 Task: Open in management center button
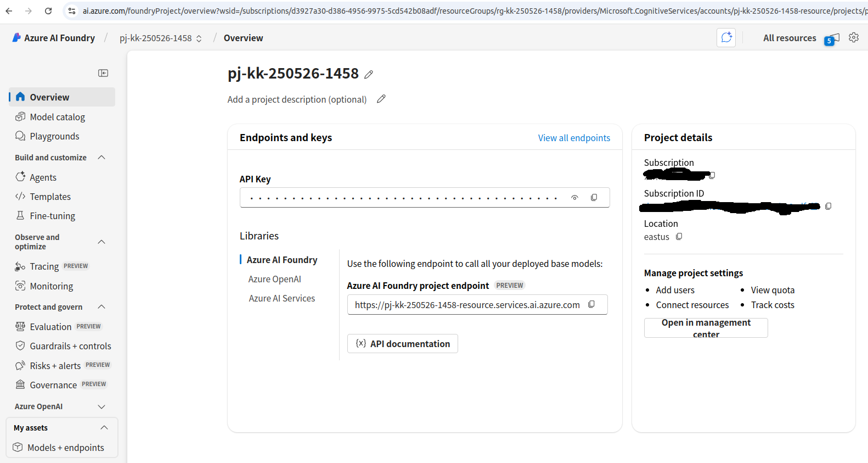pos(706,328)
